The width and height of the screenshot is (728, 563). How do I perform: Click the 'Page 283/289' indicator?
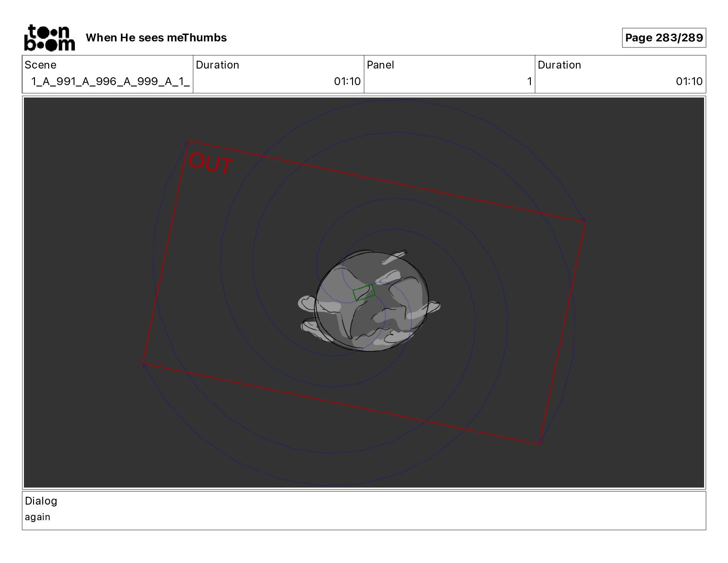point(664,38)
